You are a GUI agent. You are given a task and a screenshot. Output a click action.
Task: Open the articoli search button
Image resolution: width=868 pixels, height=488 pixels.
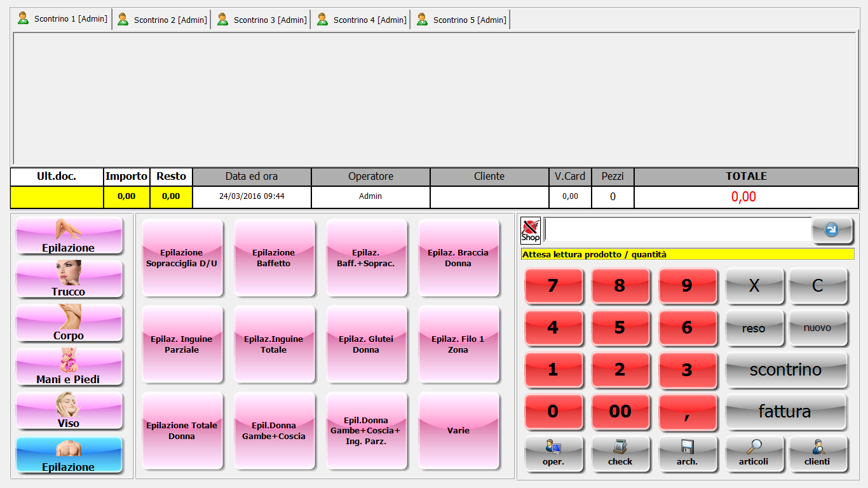pyautogui.click(x=754, y=454)
